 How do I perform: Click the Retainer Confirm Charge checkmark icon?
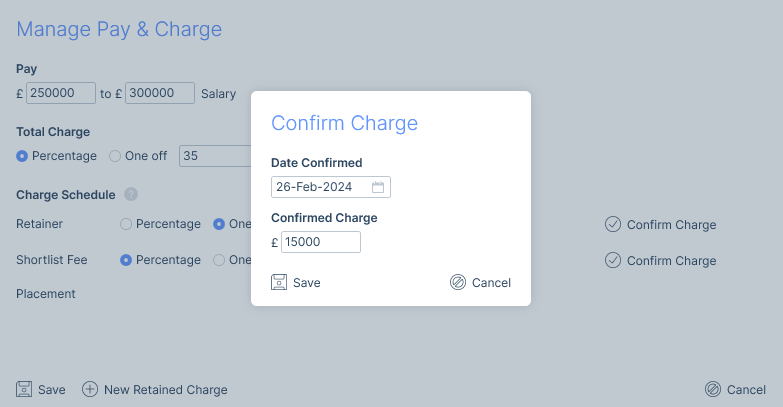click(x=613, y=224)
